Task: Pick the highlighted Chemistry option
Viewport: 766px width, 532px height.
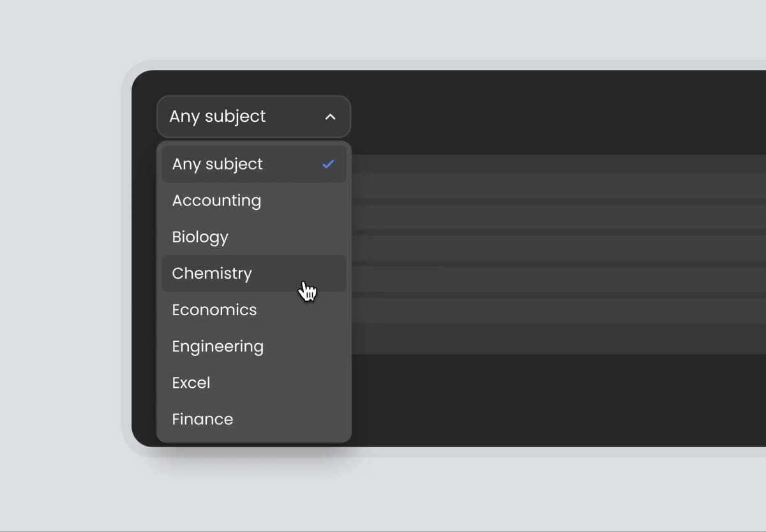Action: (x=212, y=273)
